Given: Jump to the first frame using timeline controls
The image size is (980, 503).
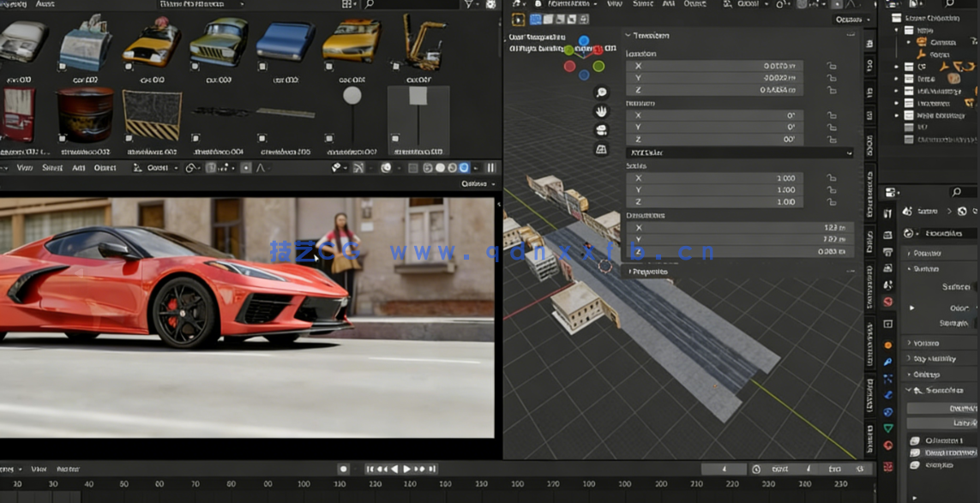Looking at the screenshot, I should 370,469.
